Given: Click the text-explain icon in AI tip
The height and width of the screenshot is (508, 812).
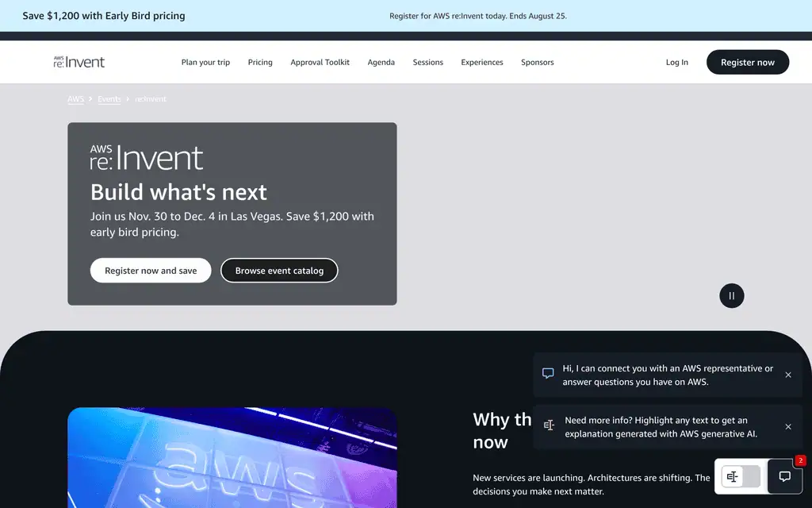Looking at the screenshot, I should tap(549, 425).
